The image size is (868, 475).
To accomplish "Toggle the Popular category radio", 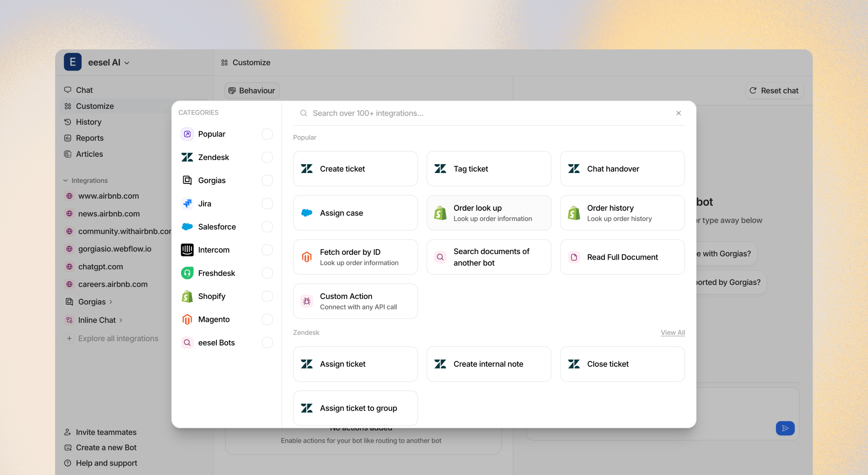I will 267,134.
